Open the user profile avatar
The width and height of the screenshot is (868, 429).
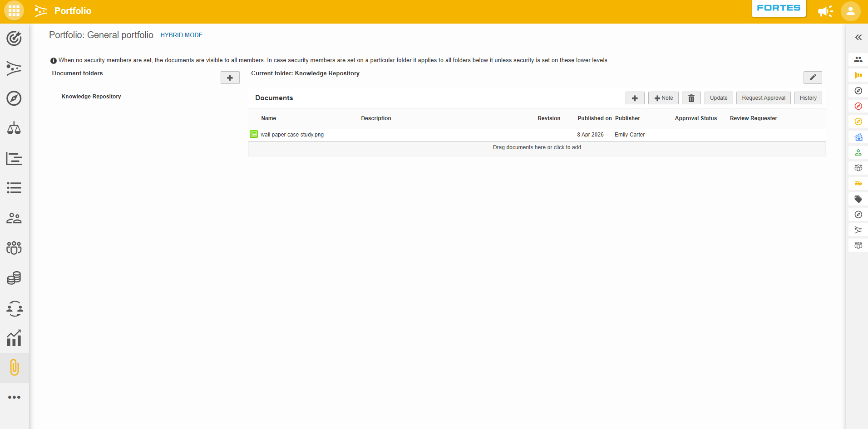(x=851, y=11)
